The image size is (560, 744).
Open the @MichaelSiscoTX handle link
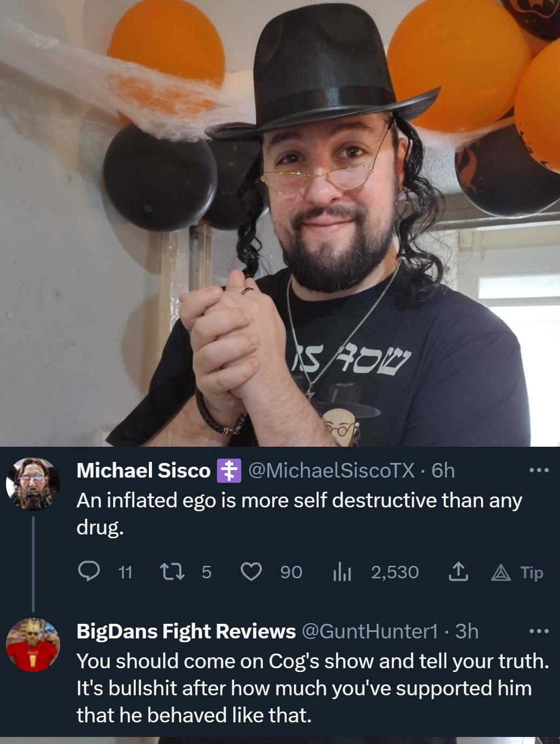(x=331, y=471)
